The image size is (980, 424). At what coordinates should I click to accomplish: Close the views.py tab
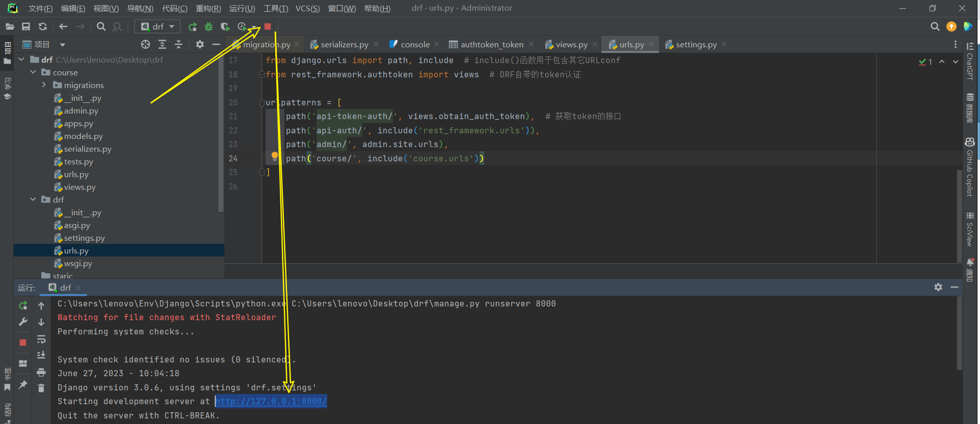coord(595,45)
